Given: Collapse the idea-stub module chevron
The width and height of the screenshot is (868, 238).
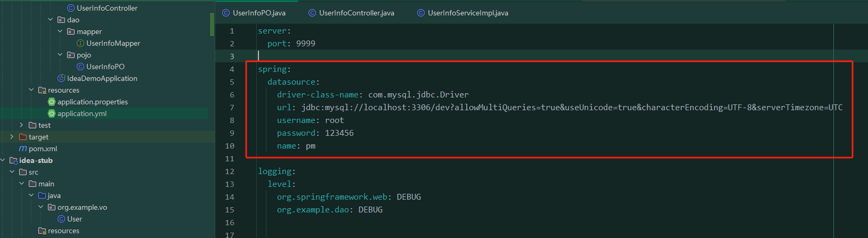Looking at the screenshot, I should click(x=3, y=160).
